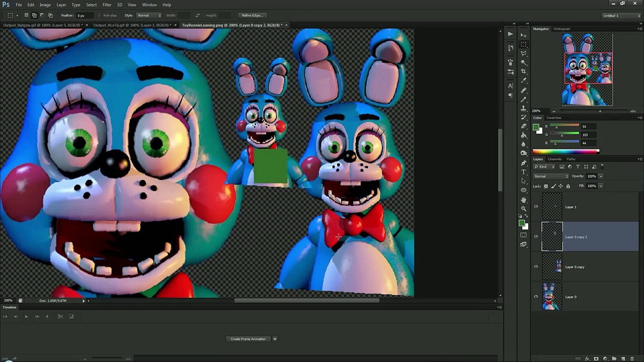Click the Refine Edge button
The height and width of the screenshot is (362, 644).
pyautogui.click(x=253, y=16)
